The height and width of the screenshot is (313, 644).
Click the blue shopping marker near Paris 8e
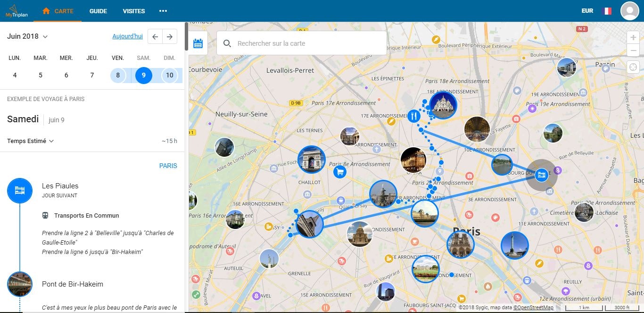339,172
